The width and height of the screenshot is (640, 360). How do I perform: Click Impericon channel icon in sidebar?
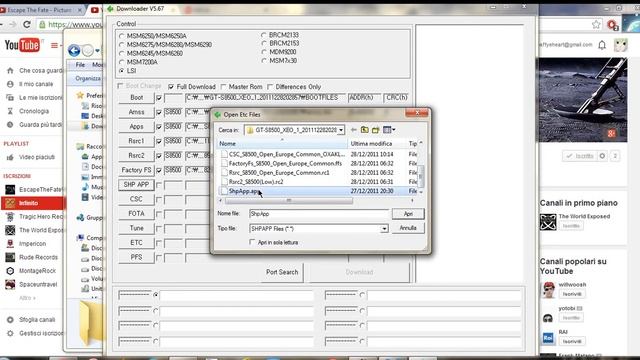pyautogui.click(x=10, y=244)
